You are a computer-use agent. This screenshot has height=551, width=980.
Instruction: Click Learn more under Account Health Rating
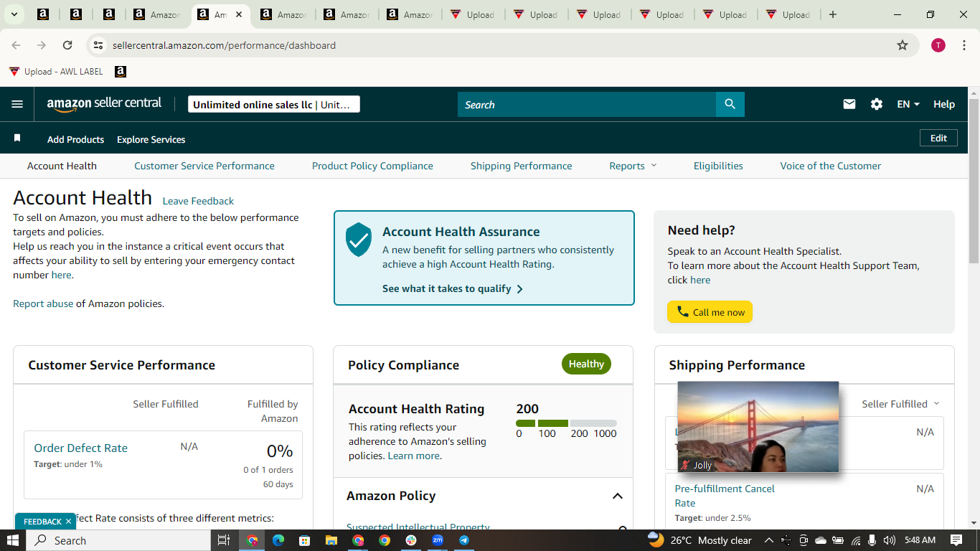pos(413,456)
